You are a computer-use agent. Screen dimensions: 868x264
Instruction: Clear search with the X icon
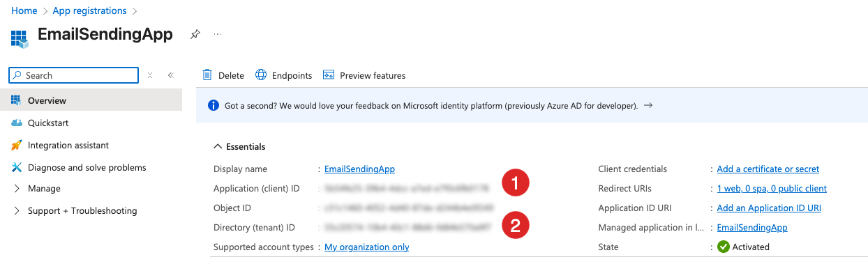pos(150,75)
